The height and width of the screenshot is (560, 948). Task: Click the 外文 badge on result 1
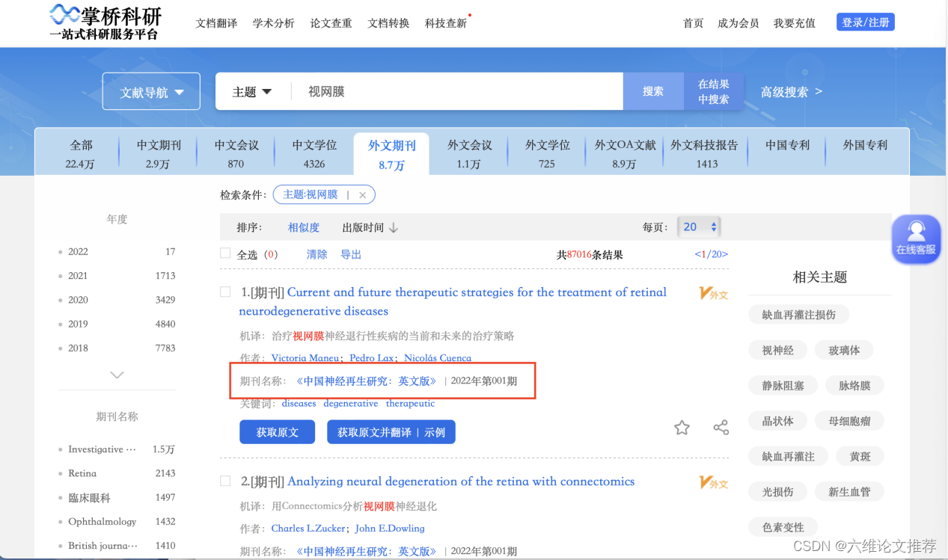pyautogui.click(x=713, y=293)
